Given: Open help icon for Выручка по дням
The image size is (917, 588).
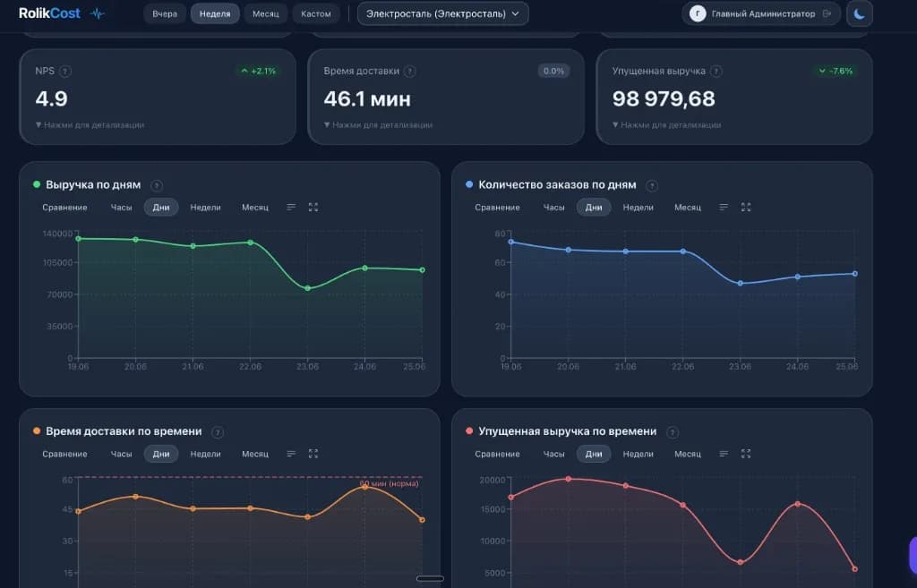Looking at the screenshot, I should [x=156, y=186].
